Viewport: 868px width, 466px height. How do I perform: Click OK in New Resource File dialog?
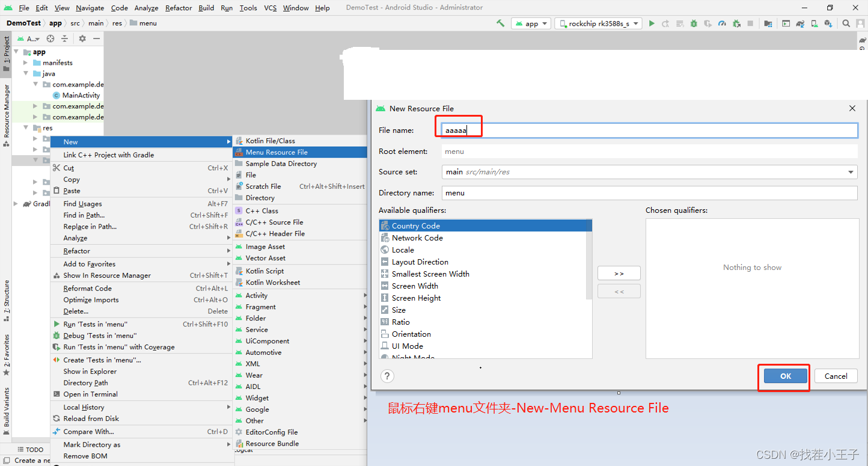click(x=786, y=376)
